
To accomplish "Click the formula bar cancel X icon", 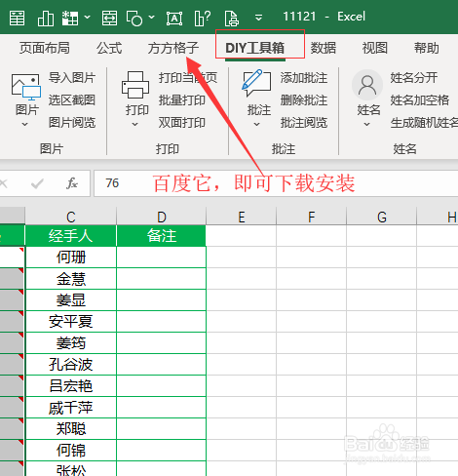I will 4,183.
